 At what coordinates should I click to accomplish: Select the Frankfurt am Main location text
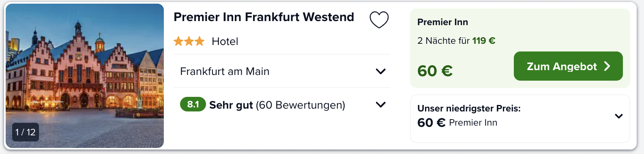[x=225, y=71]
